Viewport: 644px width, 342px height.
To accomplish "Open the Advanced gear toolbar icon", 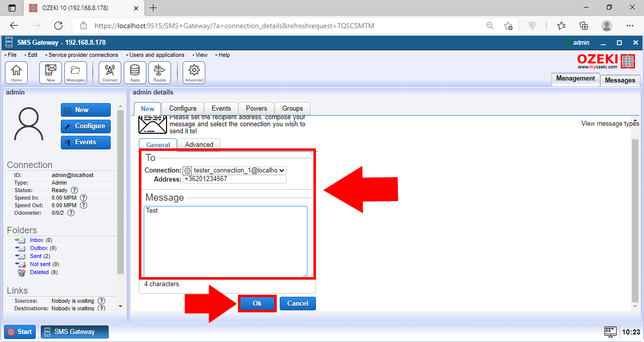I will pos(194,72).
